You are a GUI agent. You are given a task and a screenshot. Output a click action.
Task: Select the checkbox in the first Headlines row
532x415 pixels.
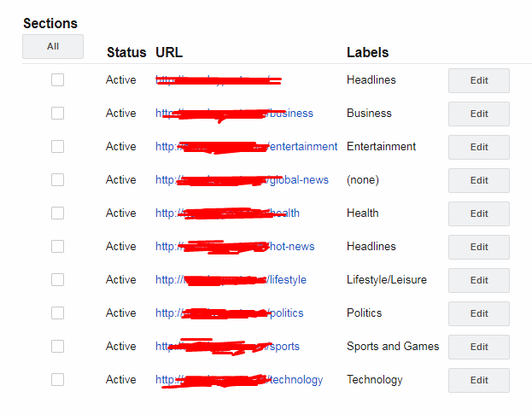(x=58, y=80)
